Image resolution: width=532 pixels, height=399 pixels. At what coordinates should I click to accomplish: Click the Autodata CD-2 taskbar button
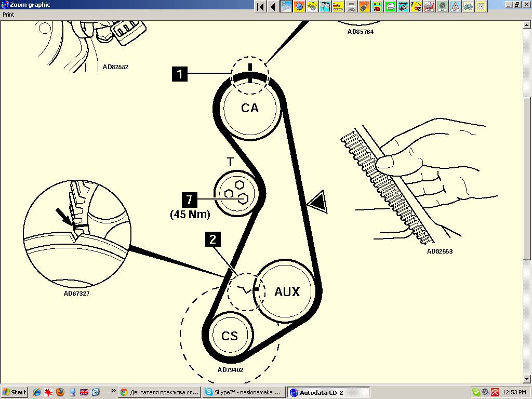pos(328,392)
